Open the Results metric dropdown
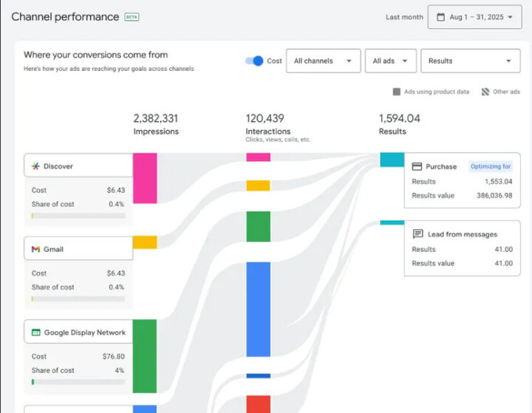This screenshot has width=532, height=413. (x=470, y=61)
